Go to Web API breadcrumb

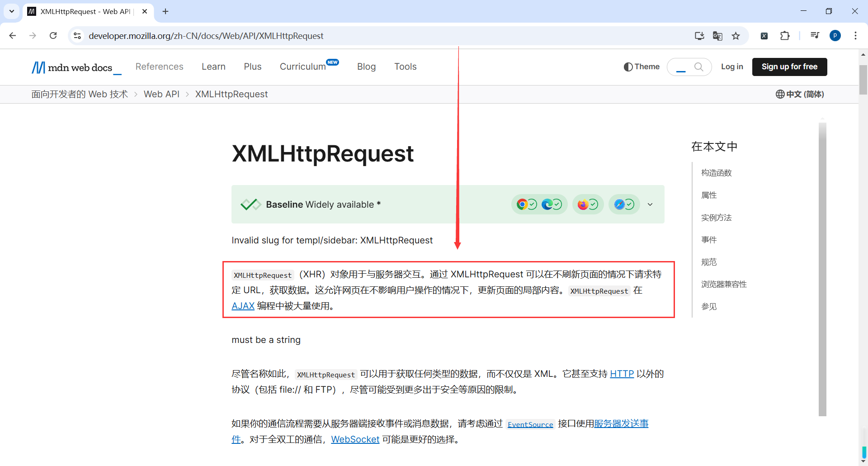point(161,94)
